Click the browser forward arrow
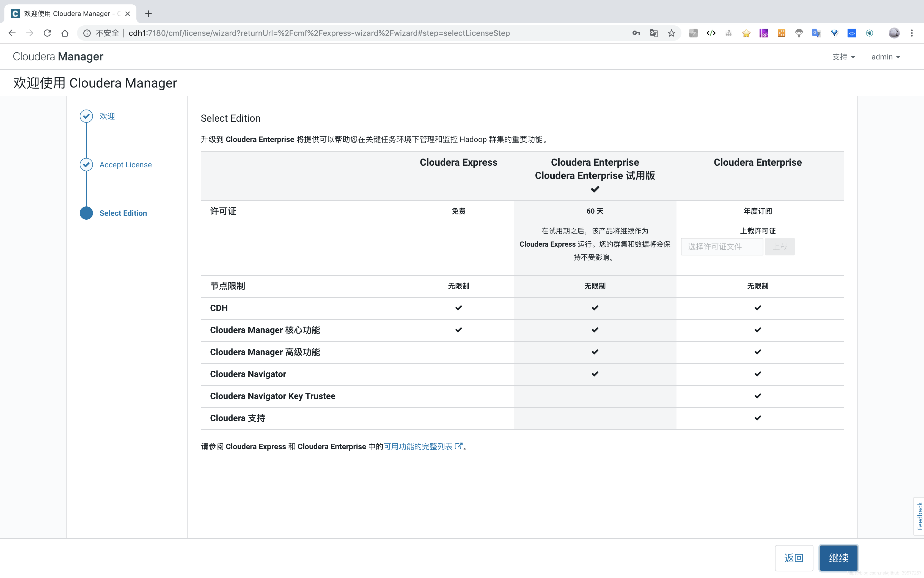 coord(30,33)
